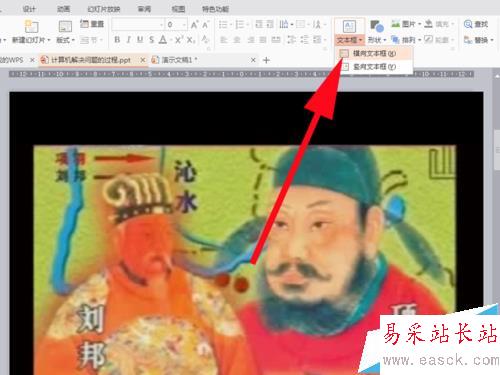This screenshot has height=375, width=500.
Task: Choose 竖向文本框 vertical text box
Action: (x=374, y=67)
